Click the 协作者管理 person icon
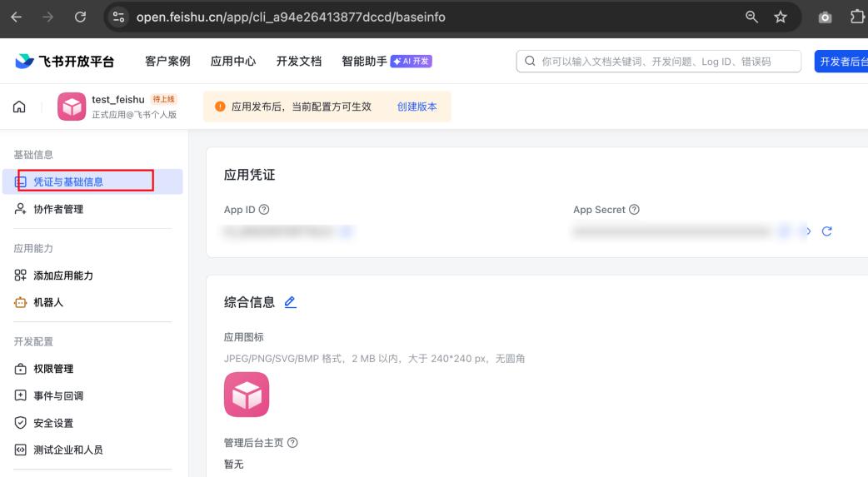868x477 pixels. 21,209
